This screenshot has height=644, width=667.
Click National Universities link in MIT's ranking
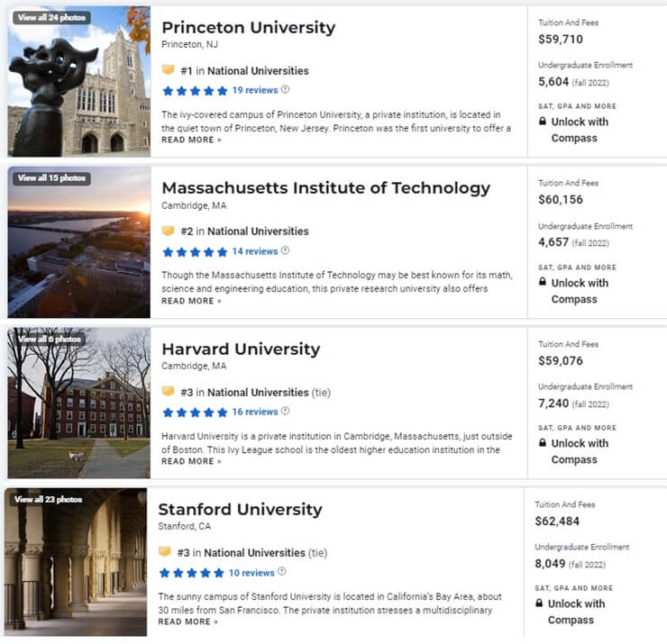[x=258, y=231]
